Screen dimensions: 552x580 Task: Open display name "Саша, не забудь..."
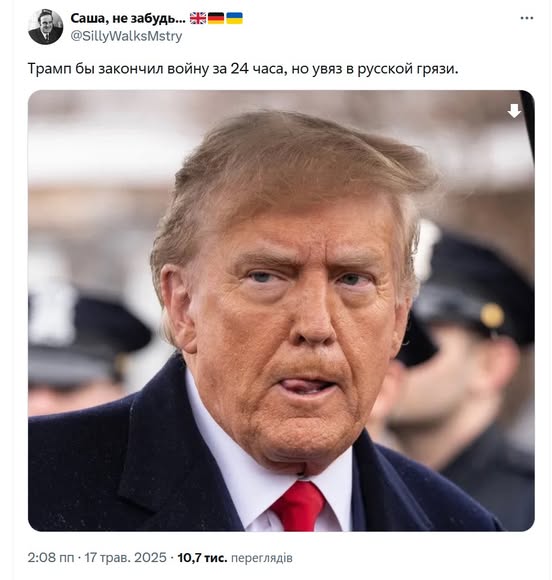point(128,18)
